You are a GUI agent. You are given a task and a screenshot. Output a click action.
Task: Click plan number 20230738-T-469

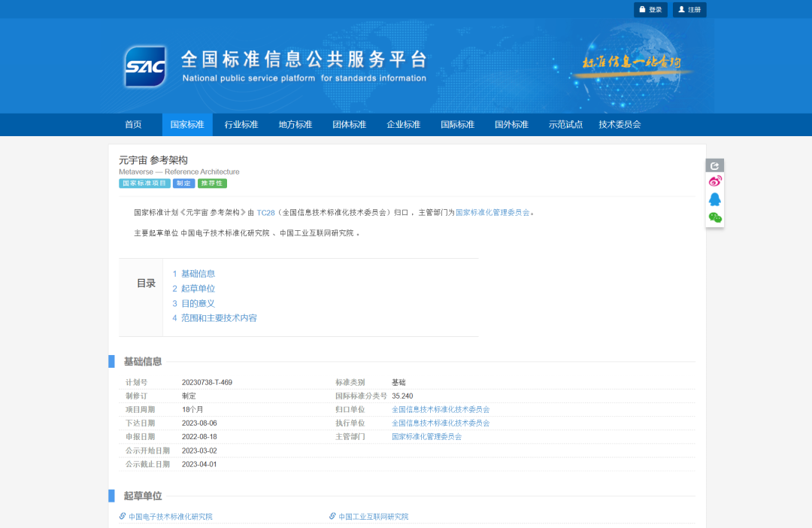208,382
